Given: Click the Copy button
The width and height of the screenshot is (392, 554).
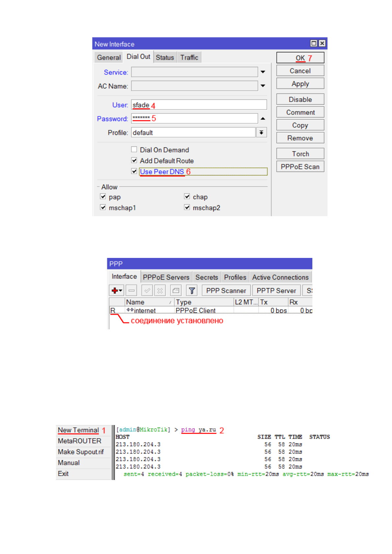Looking at the screenshot, I should click(x=300, y=125).
